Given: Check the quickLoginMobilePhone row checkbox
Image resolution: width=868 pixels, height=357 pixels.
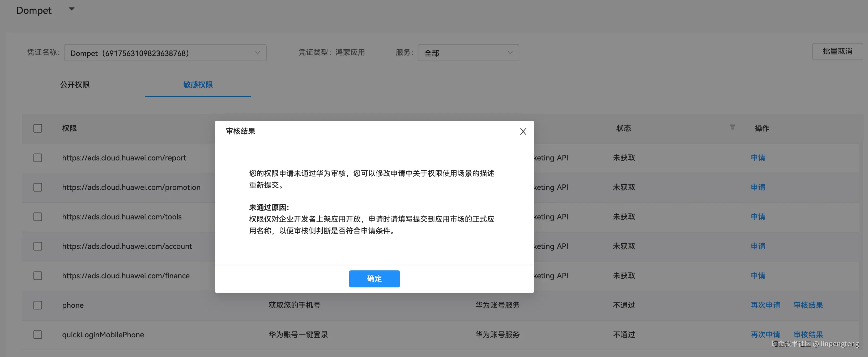Looking at the screenshot, I should pos(38,334).
